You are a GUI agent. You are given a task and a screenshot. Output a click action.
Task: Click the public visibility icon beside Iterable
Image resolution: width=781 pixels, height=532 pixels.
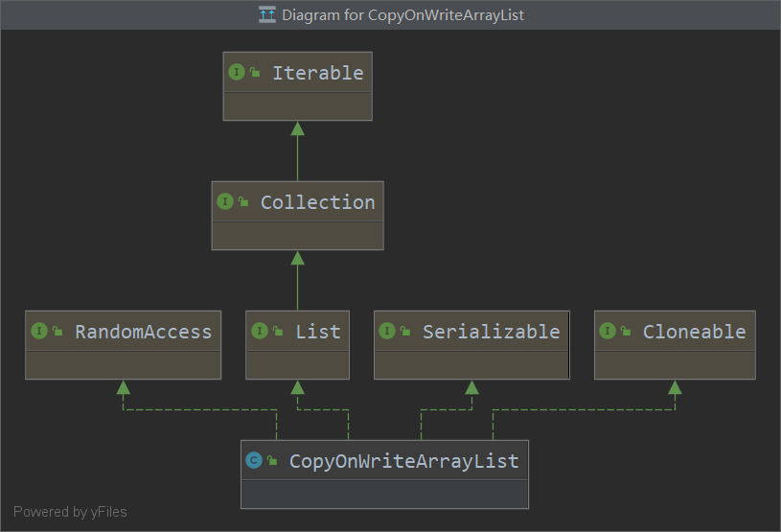click(255, 72)
